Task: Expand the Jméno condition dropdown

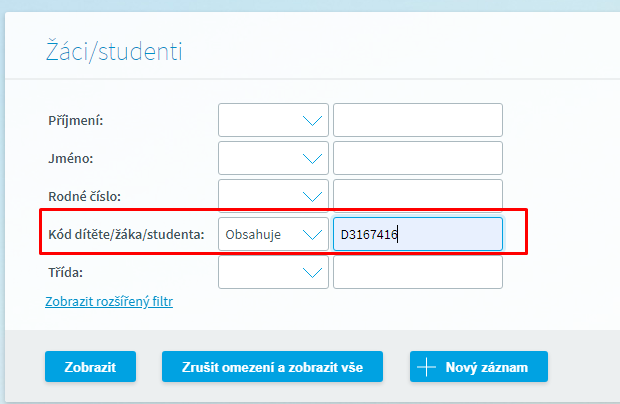Action: 274,158
